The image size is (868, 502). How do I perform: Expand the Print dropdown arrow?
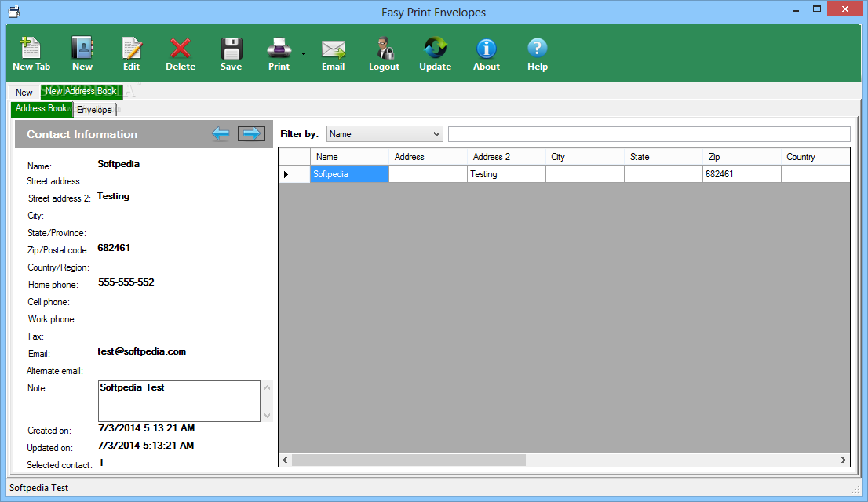tap(304, 53)
